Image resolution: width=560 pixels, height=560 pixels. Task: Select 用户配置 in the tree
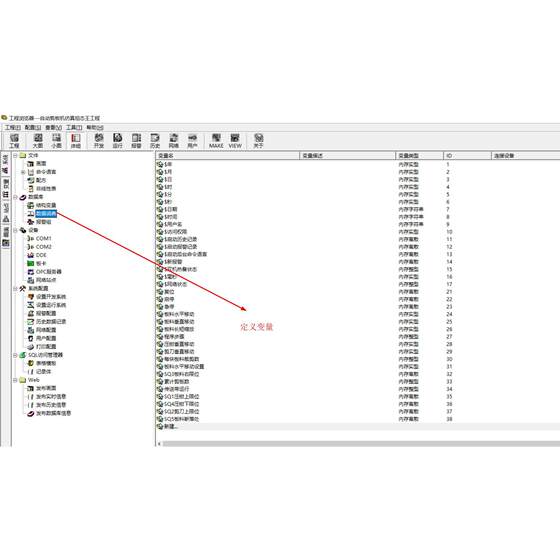coord(46,339)
